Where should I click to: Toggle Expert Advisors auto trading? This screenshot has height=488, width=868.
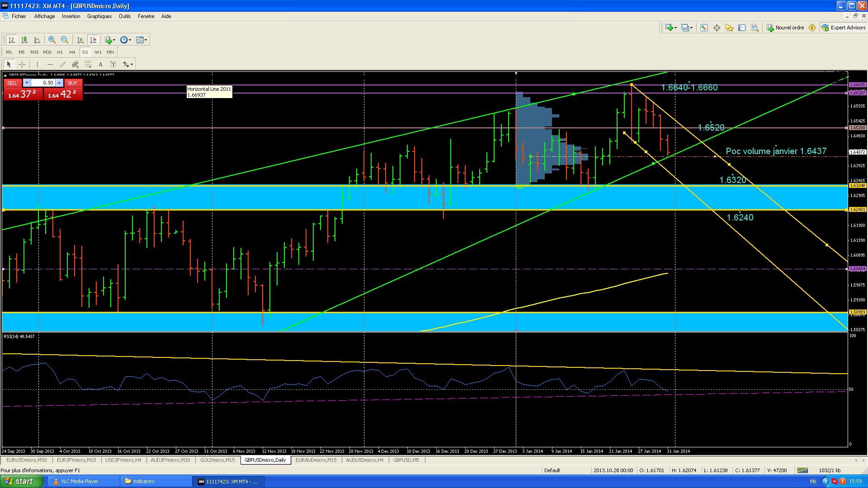coord(844,28)
